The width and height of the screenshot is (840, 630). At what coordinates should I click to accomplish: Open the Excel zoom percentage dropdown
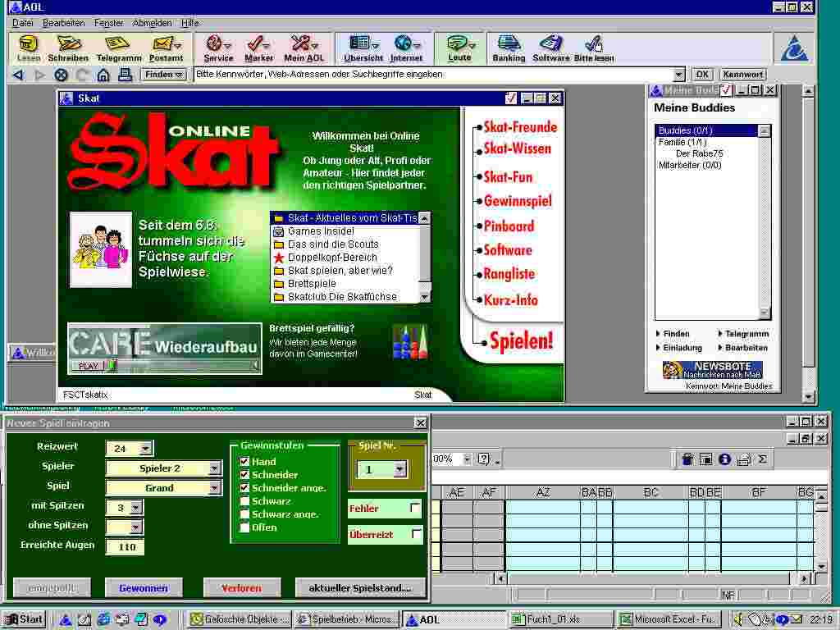click(x=467, y=459)
